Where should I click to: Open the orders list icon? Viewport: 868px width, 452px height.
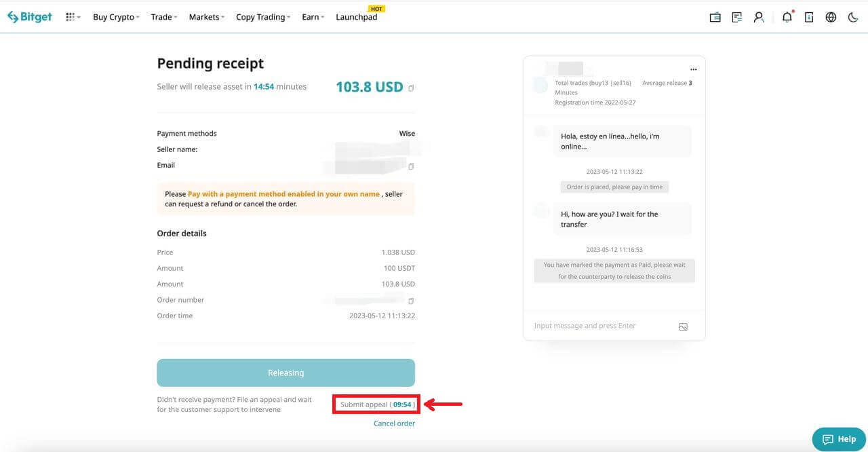(736, 18)
